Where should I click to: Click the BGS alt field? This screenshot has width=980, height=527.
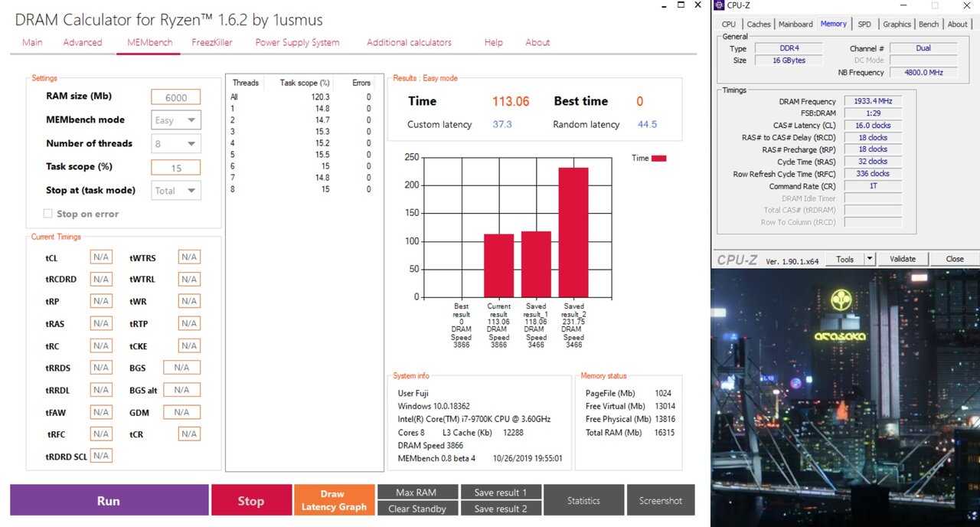[181, 390]
